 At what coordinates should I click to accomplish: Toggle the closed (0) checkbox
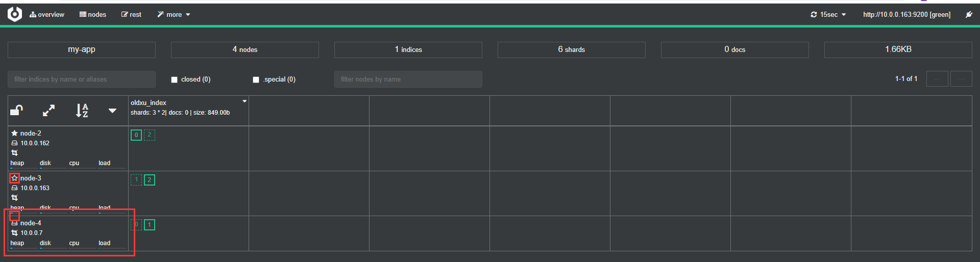(174, 80)
